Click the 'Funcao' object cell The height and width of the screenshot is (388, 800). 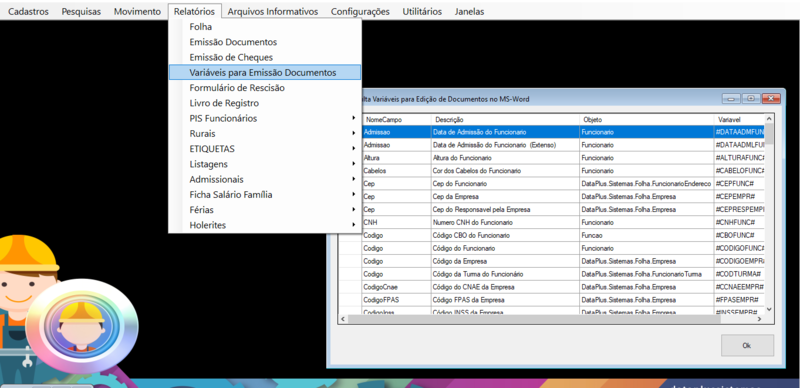(x=646, y=235)
